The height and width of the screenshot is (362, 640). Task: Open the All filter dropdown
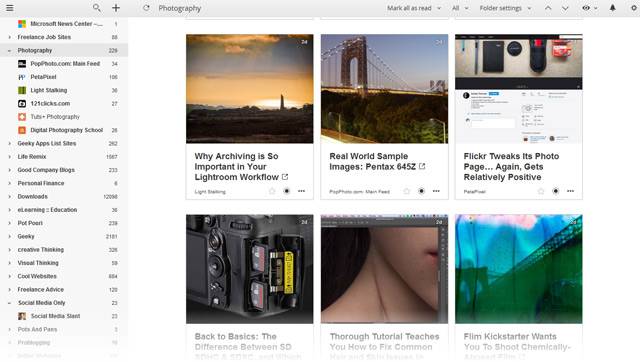[460, 8]
